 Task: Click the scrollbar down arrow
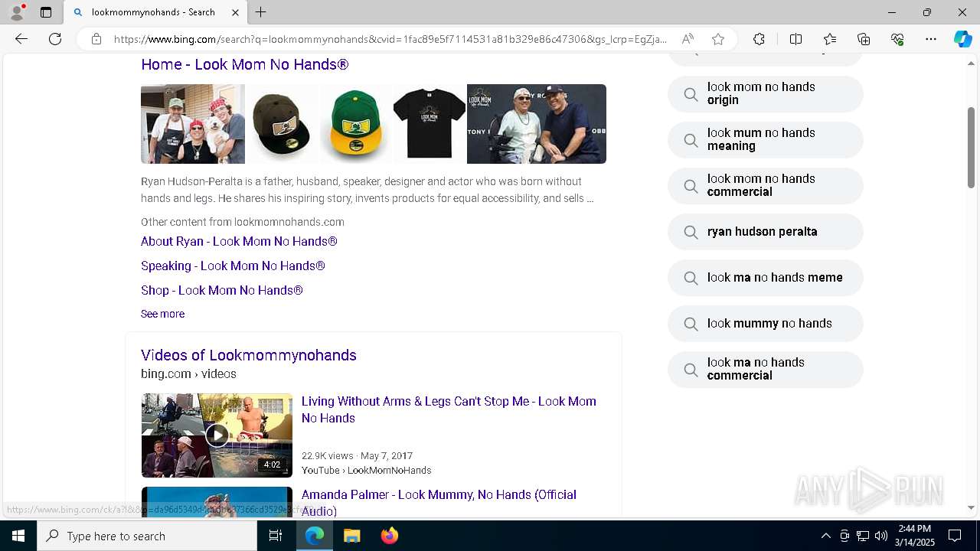click(x=971, y=507)
